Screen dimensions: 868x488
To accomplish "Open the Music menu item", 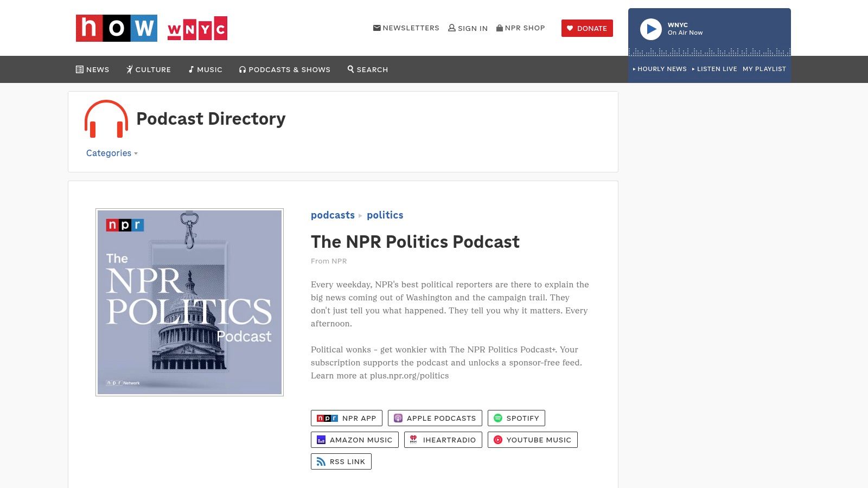I will coord(206,69).
